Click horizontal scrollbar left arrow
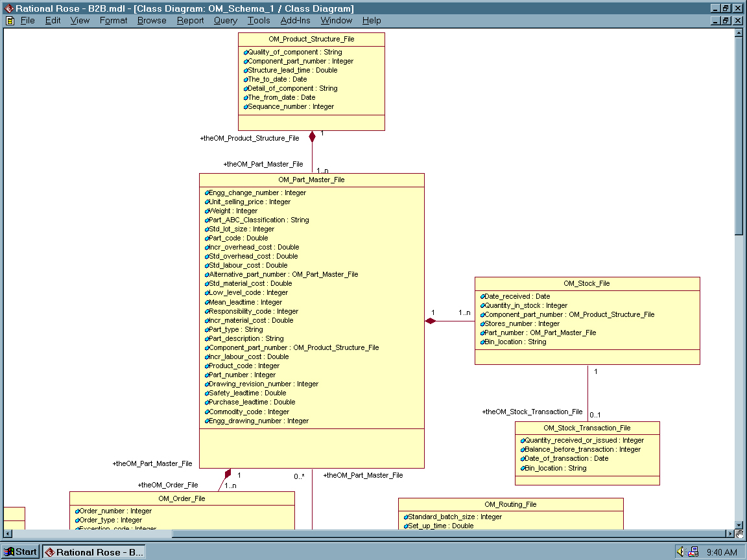The height and width of the screenshot is (560, 747). 8,533
